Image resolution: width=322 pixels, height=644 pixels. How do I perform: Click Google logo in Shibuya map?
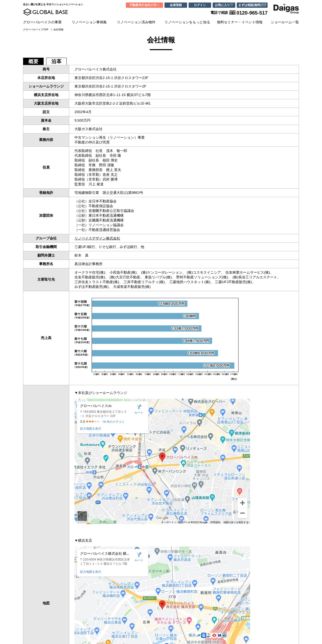click(162, 518)
